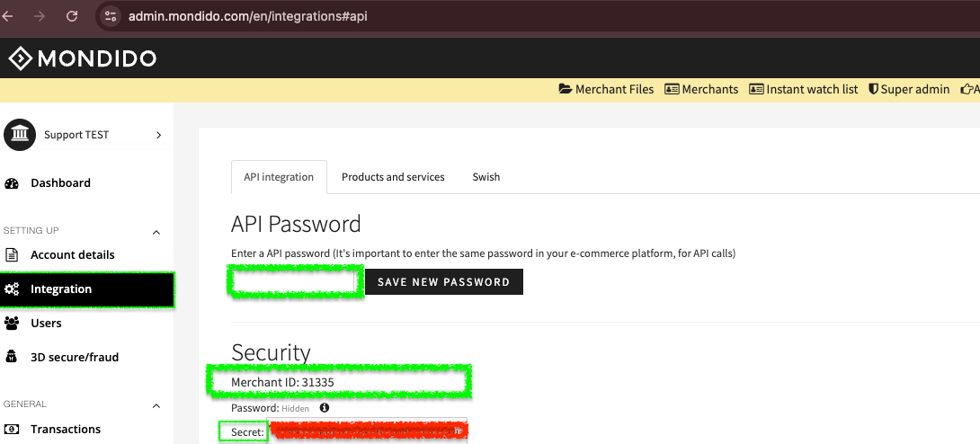Click the address bar URL
Image resolution: width=980 pixels, height=444 pixels.
[x=247, y=16]
